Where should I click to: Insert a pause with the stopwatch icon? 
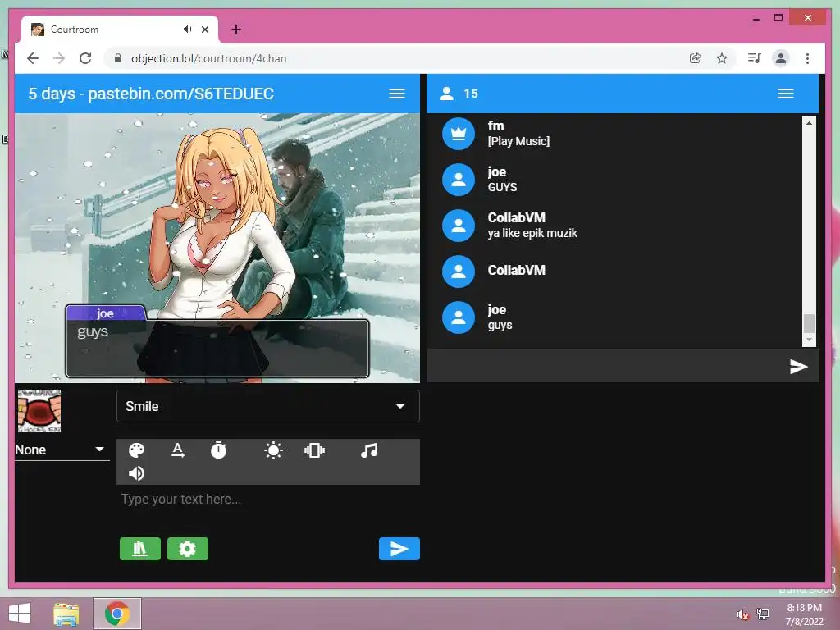point(218,450)
